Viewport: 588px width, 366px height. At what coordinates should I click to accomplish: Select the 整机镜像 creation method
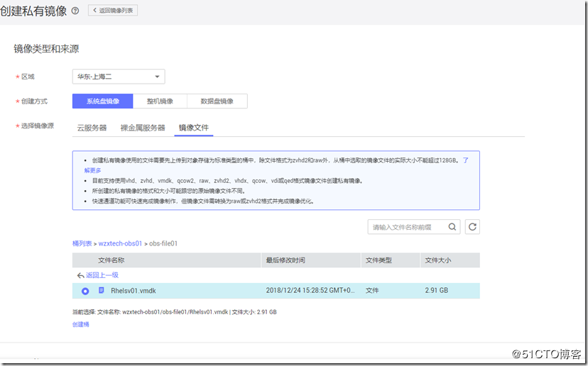(160, 101)
